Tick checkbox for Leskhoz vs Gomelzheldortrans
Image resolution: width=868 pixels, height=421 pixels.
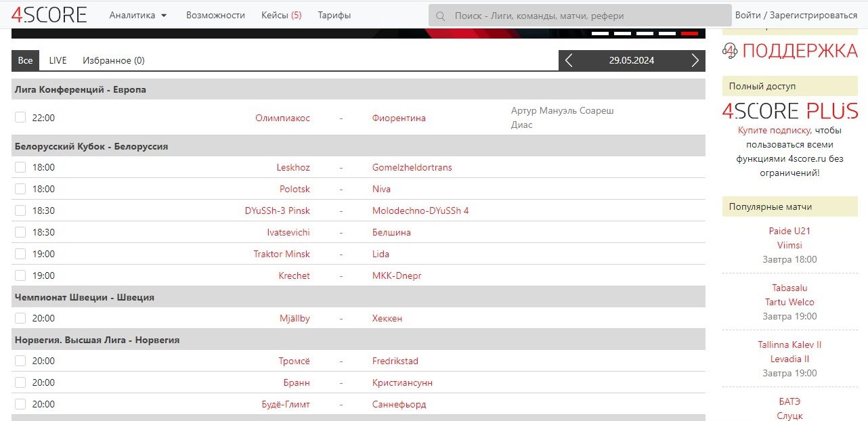tap(20, 167)
